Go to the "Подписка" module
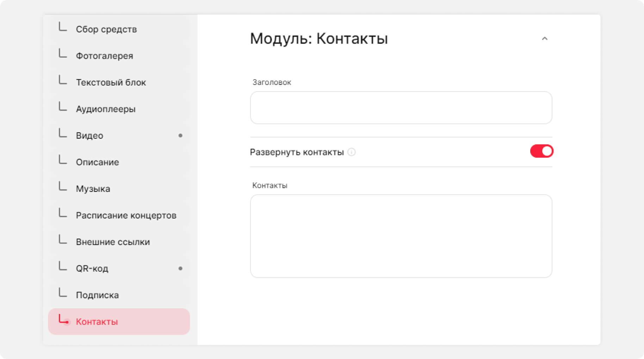The image size is (644, 359). (97, 295)
